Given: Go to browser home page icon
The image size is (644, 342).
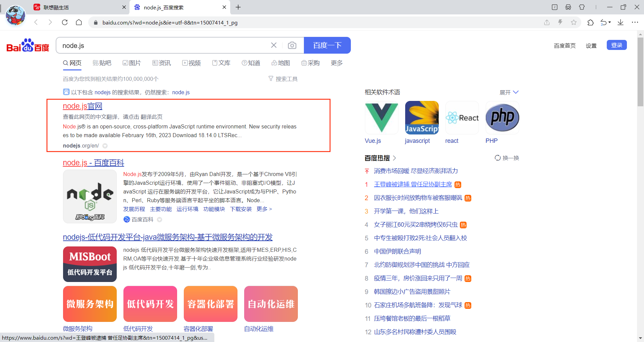Looking at the screenshot, I should [x=79, y=22].
